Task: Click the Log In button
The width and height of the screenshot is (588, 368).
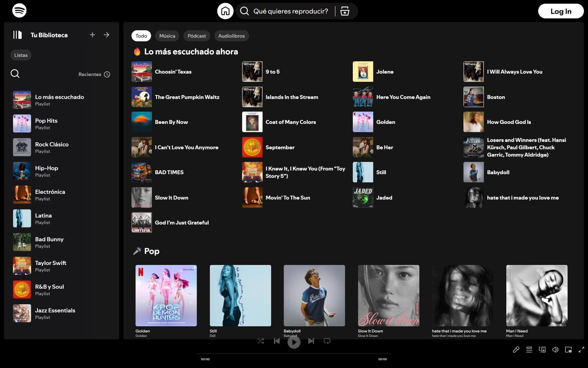Action: [561, 11]
